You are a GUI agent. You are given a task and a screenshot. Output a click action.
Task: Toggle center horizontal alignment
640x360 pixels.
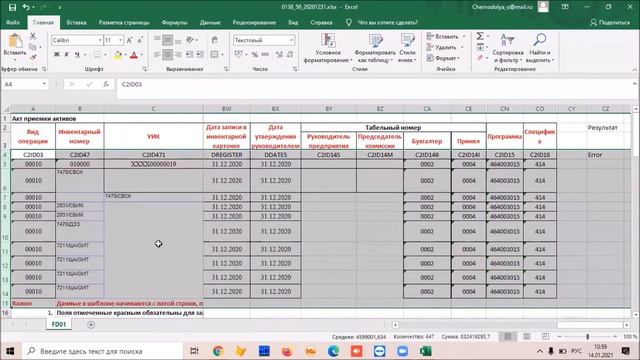point(168,54)
